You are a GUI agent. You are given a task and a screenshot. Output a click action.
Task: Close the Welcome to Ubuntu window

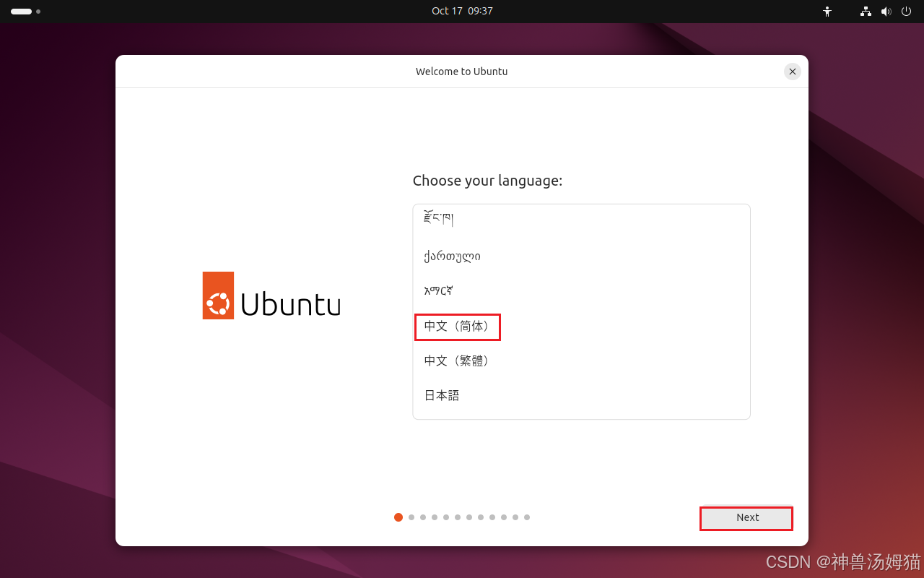(793, 72)
